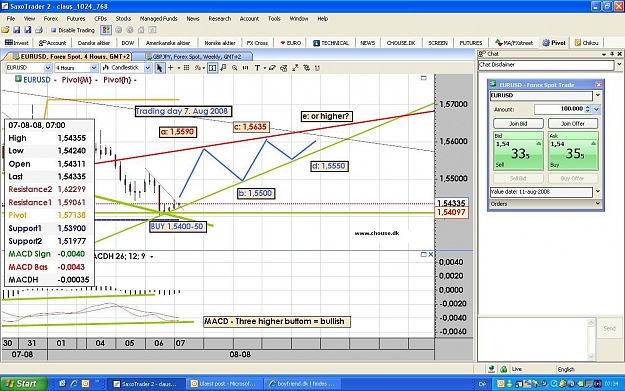
Task: Switch to GBPJPY Forex Spot Weekly tab
Action: pyautogui.click(x=193, y=57)
